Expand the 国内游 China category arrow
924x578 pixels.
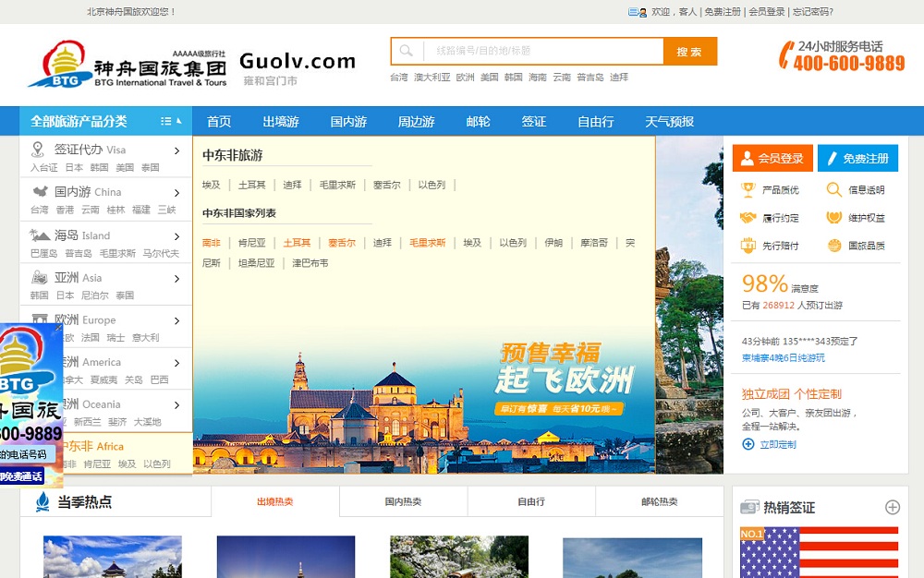[176, 193]
